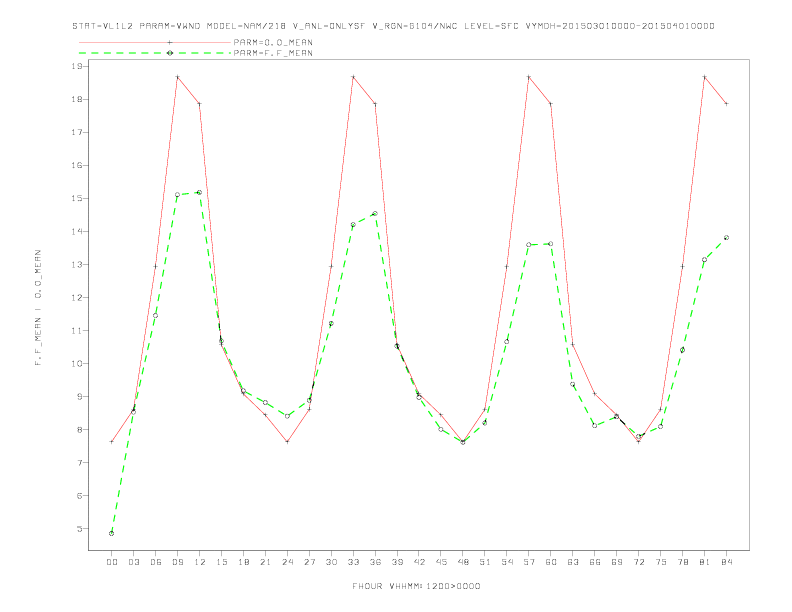Click the y-axis tick label 17
This screenshot has width=792, height=612.
point(77,132)
